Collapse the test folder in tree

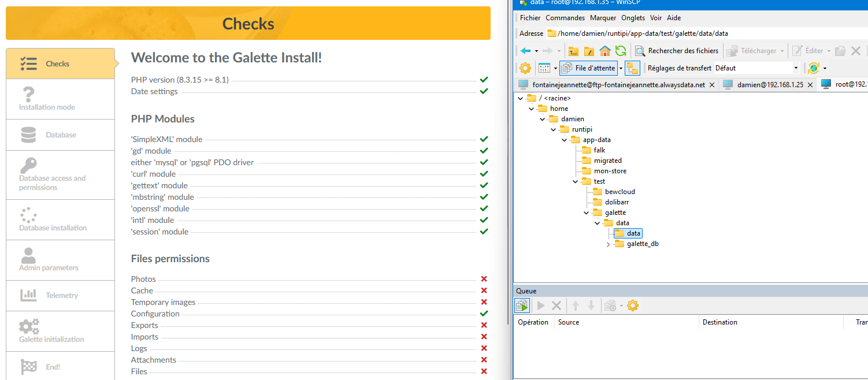[x=576, y=181]
